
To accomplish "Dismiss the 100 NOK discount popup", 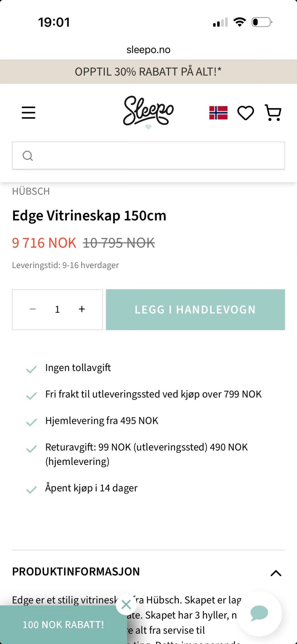I will [126, 604].
